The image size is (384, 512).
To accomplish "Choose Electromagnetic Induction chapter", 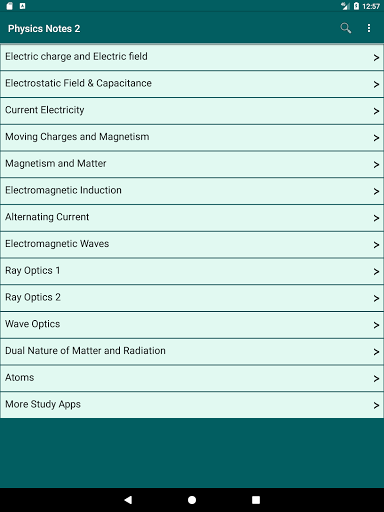I will coord(192,191).
